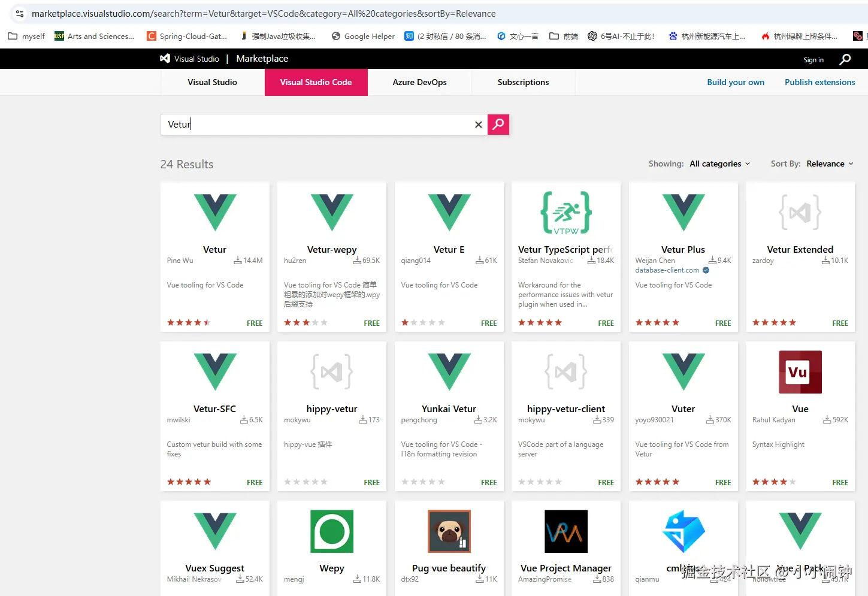
Task: Open the Subscriptions tab
Action: [x=524, y=82]
